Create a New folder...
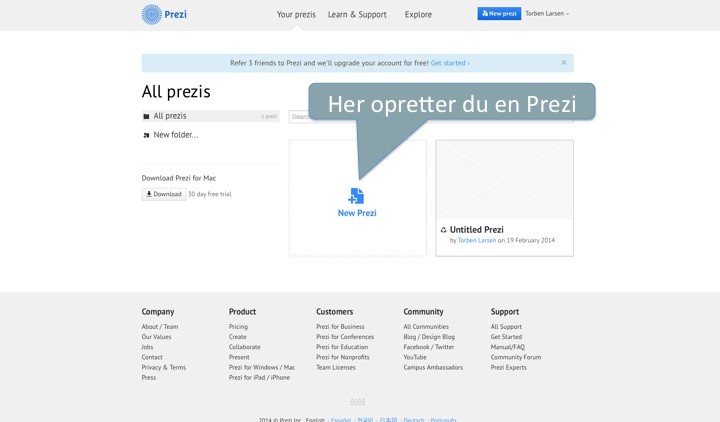720x422 pixels. pos(176,135)
